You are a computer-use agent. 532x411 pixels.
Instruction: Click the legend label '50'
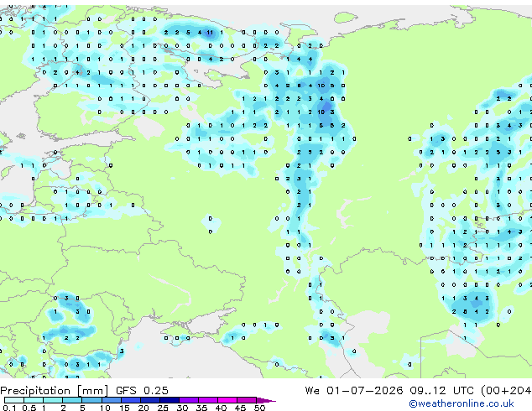tap(259, 408)
